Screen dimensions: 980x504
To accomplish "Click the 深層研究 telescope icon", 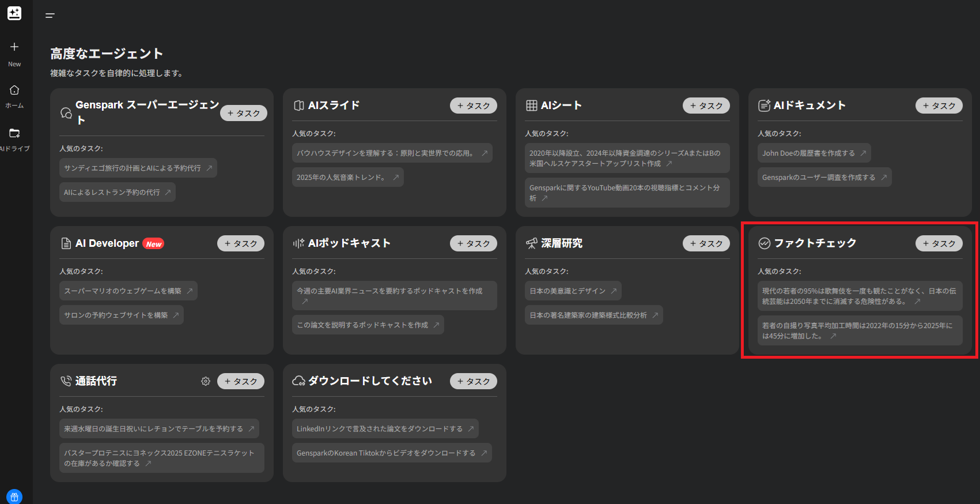I will [532, 243].
